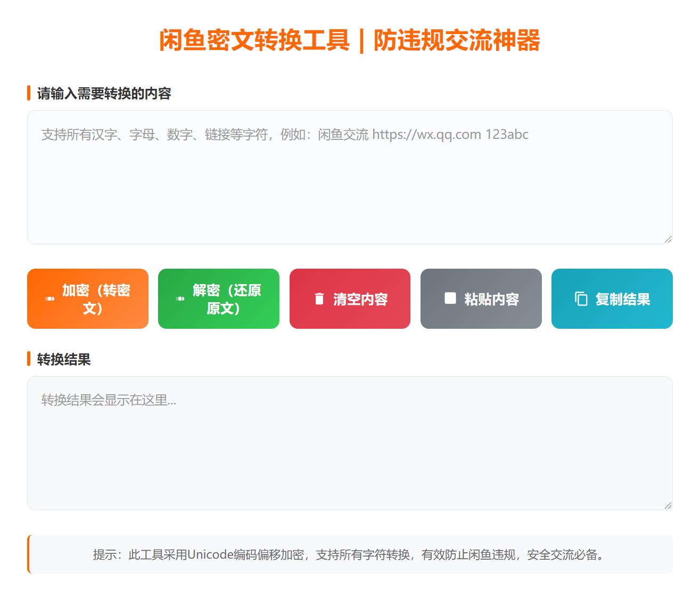The width and height of the screenshot is (700, 598).
Task: Click the orange bar beside 请输入需要转换的内容
Action: click(x=29, y=93)
